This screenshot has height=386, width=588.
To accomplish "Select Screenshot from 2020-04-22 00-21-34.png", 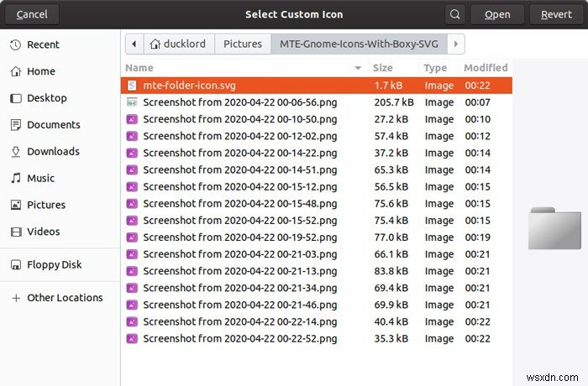I will point(240,288).
